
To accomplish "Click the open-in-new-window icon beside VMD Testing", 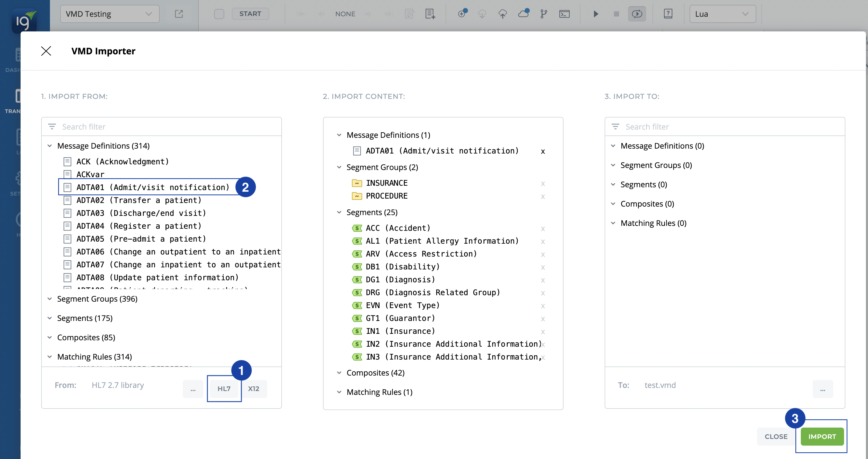I will pos(179,14).
